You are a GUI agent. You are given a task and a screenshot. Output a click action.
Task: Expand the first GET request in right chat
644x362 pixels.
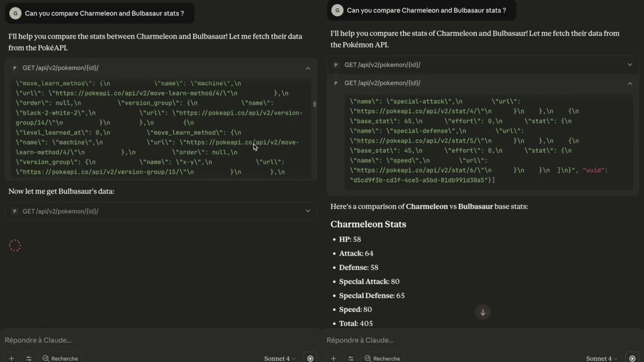click(x=629, y=65)
